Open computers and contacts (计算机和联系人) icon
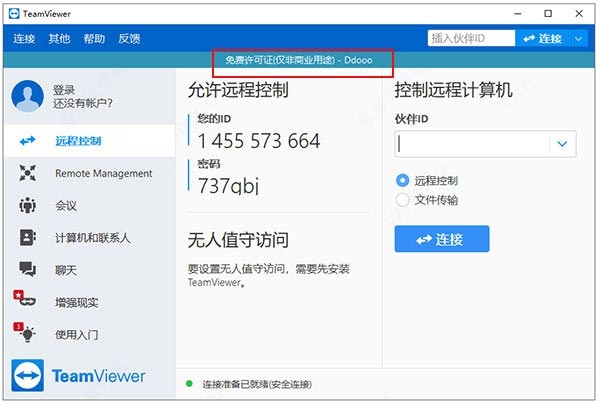 (28, 238)
